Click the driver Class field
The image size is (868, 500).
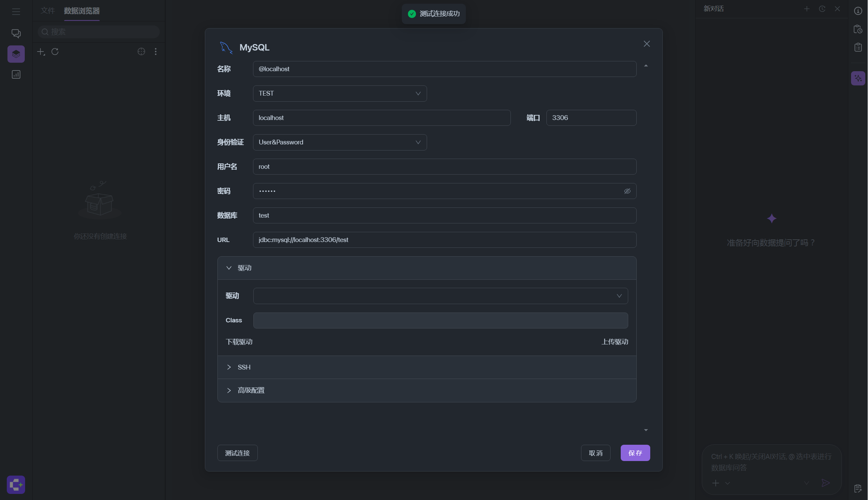[441, 320]
